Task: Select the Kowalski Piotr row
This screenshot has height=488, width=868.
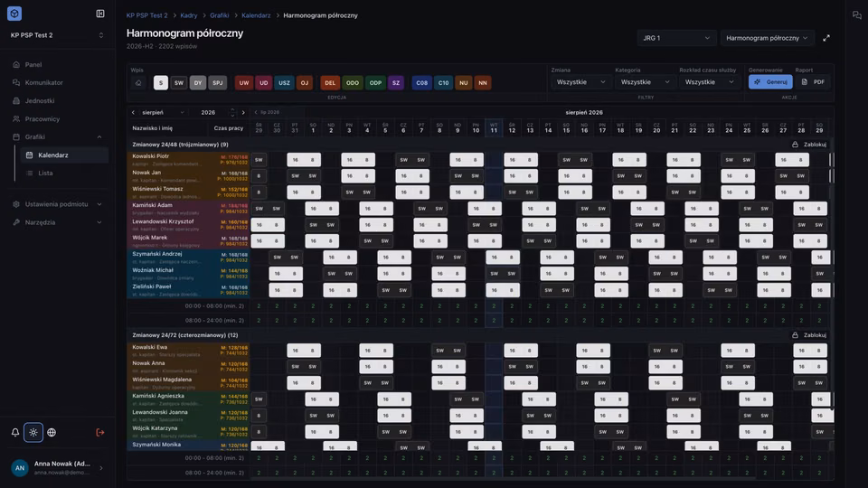Action: pyautogui.click(x=188, y=160)
